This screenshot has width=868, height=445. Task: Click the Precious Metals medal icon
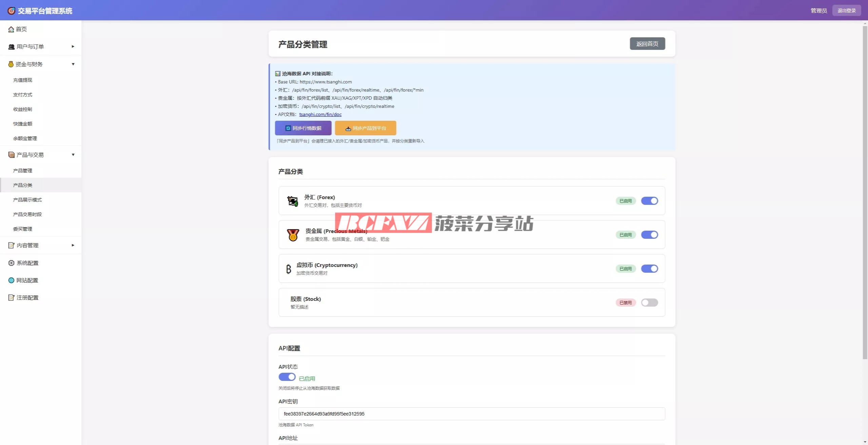[x=293, y=235]
